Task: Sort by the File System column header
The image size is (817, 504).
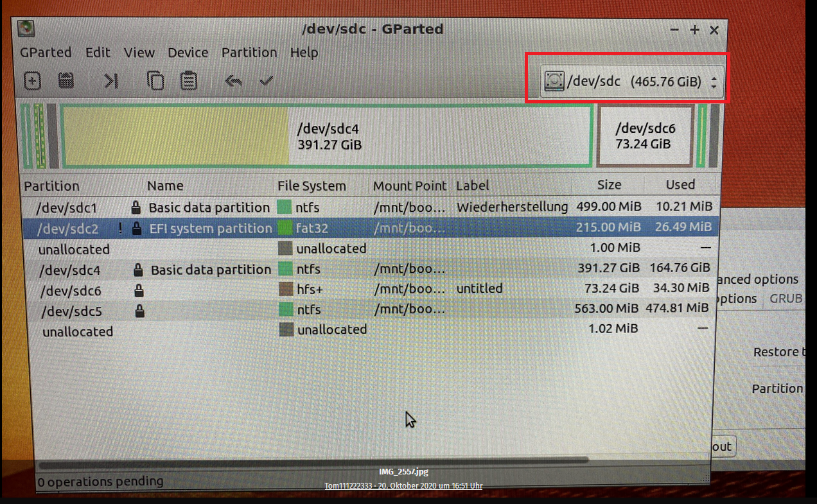Action: click(312, 186)
